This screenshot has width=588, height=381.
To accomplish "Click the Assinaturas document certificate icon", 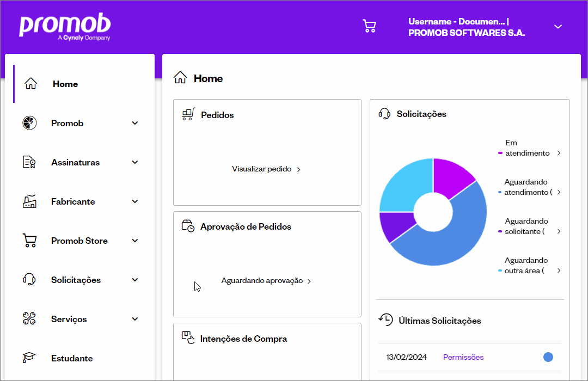I will [x=29, y=162].
